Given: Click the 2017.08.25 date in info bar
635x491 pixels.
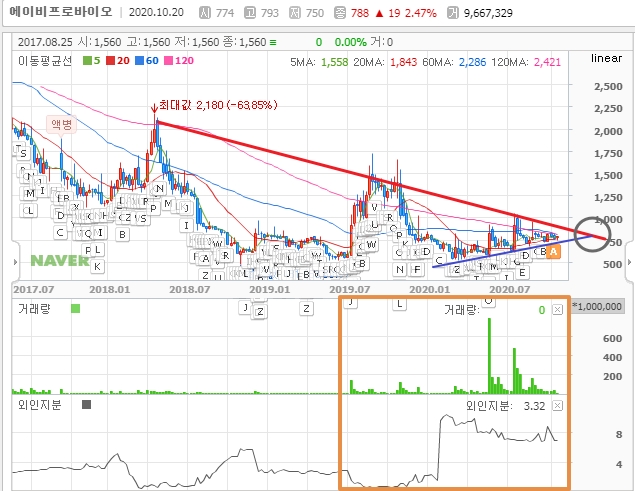Looking at the screenshot, I should click(x=45, y=42).
